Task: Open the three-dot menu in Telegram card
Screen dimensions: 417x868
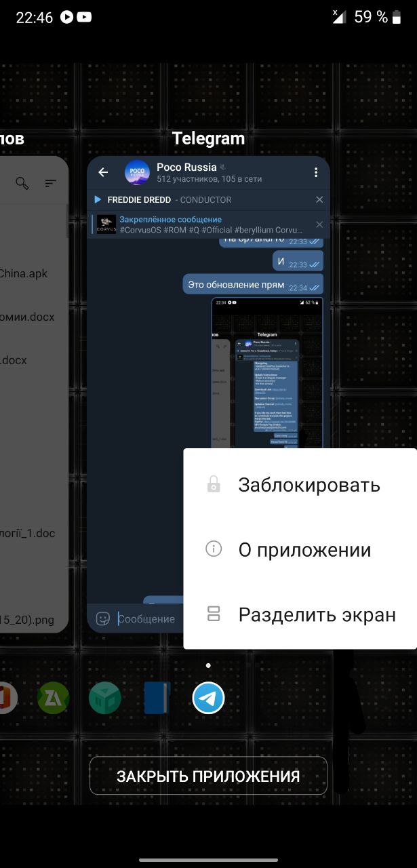Action: [x=316, y=172]
